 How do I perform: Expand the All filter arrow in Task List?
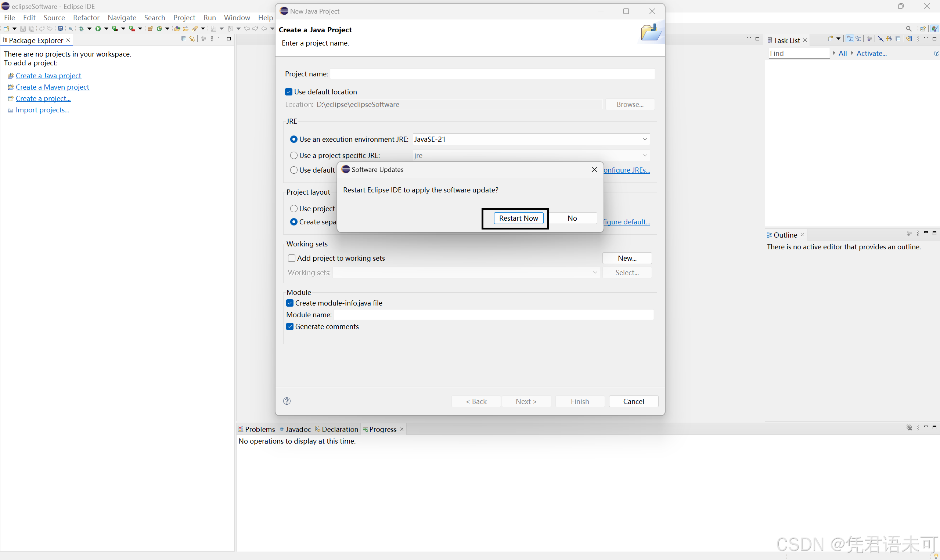pos(834,53)
